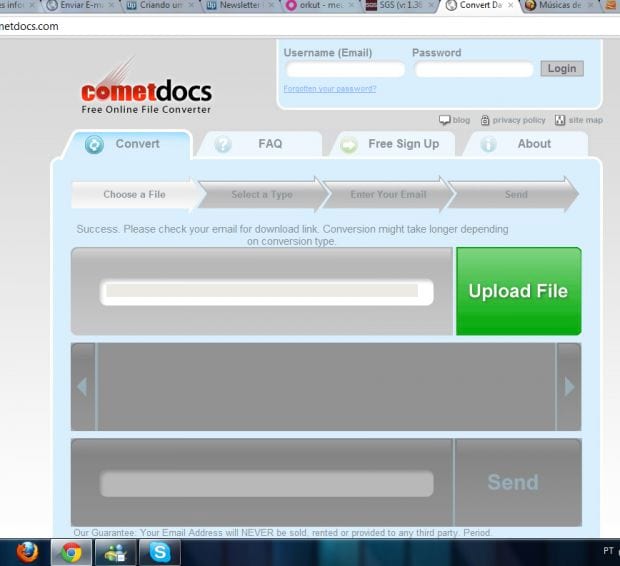Open the FAQ tab
The height and width of the screenshot is (566, 620).
click(259, 144)
